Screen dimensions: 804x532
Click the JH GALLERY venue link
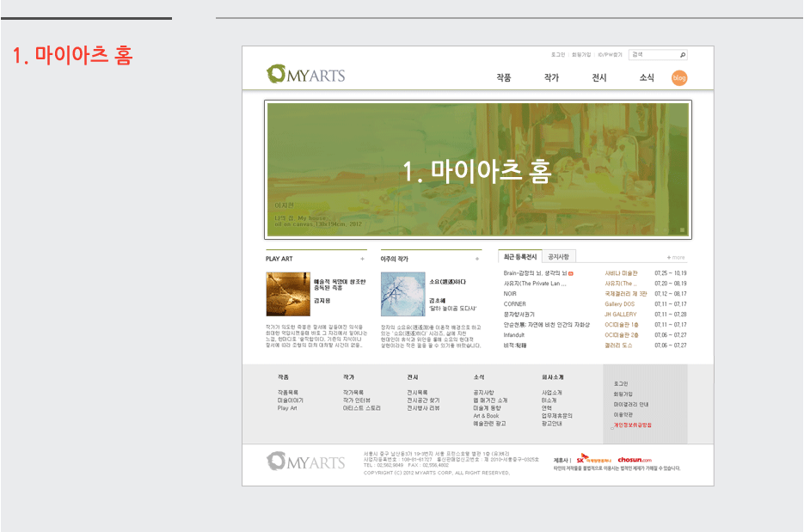point(621,315)
